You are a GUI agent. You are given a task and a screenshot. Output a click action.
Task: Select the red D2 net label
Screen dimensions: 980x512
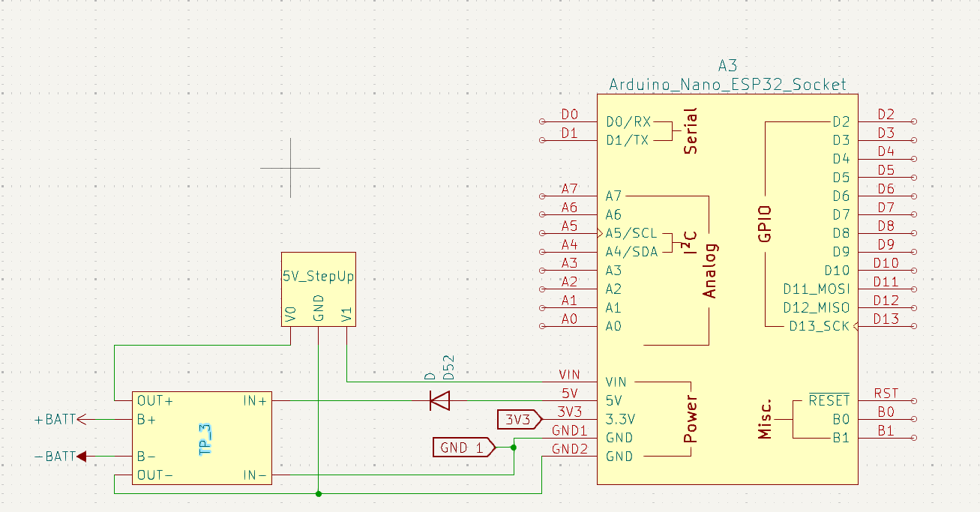tap(886, 115)
